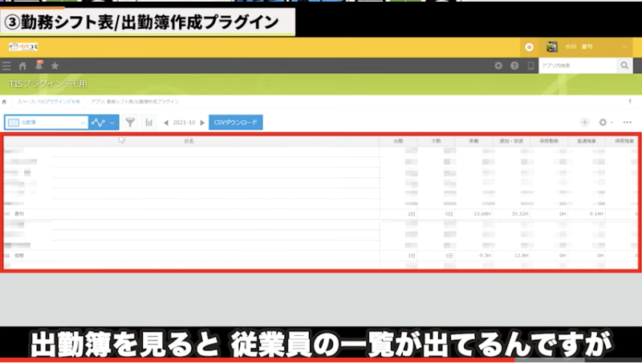Click the search magnifier button
642x364 pixels.
click(624, 66)
